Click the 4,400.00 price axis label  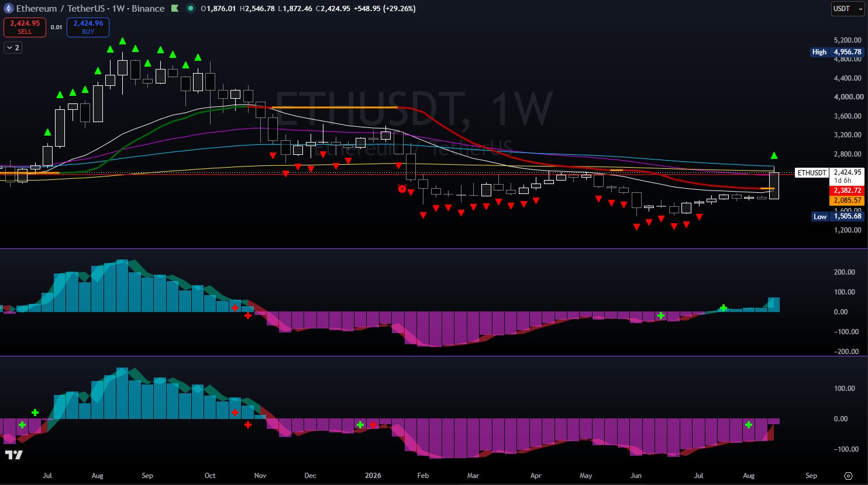(848, 78)
